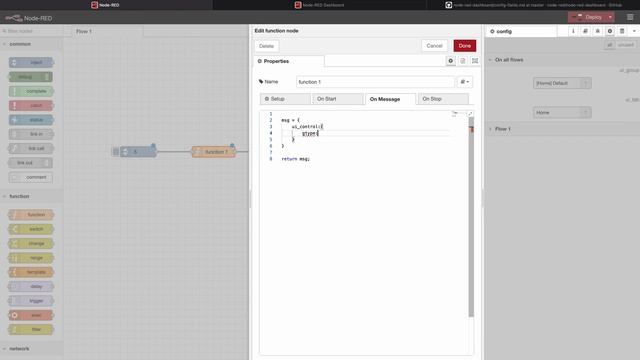Screen dimensions: 640x360
Task: Open the Node-RED main hamburger menu
Action: 630,17
